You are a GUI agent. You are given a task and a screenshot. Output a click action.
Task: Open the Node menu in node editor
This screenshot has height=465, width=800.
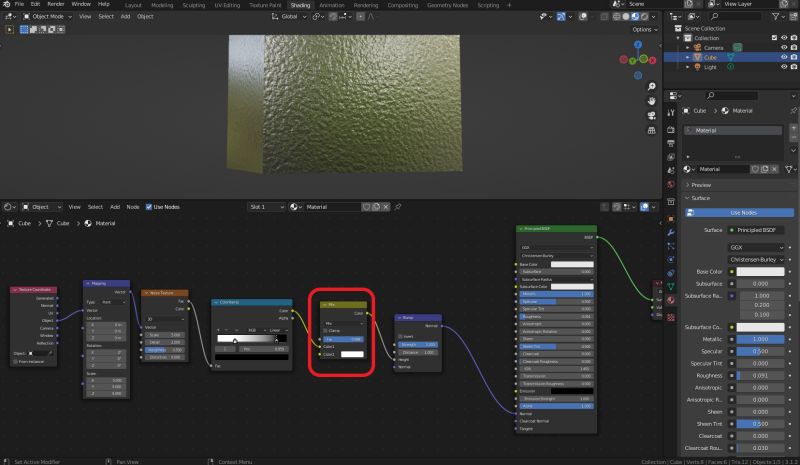click(x=133, y=207)
